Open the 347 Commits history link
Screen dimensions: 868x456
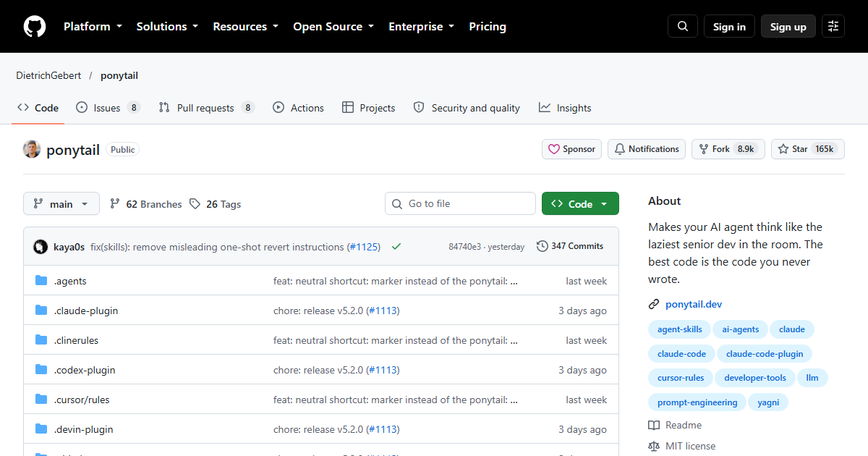(x=570, y=247)
